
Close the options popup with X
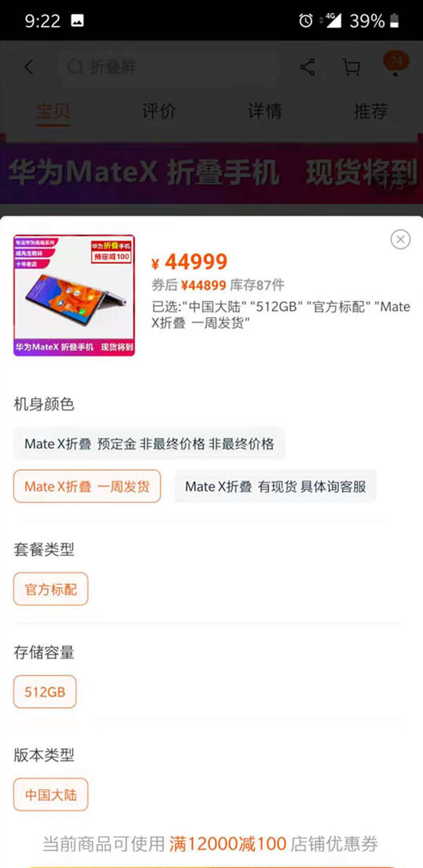point(400,239)
